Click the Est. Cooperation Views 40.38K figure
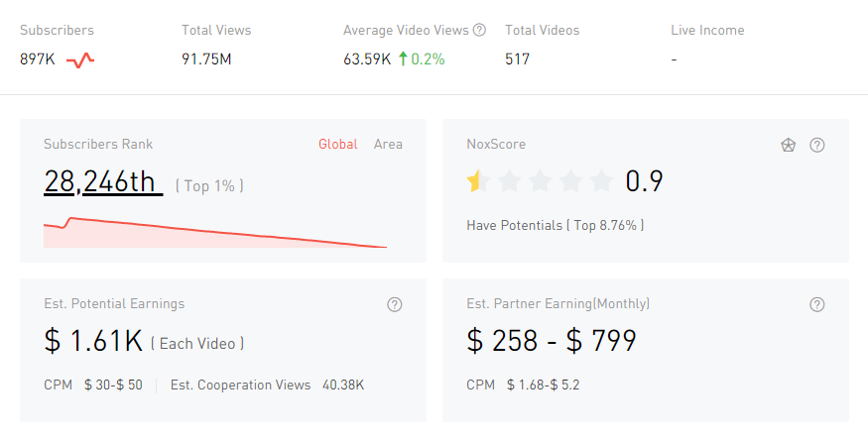This screenshot has height=441, width=868. (343, 385)
